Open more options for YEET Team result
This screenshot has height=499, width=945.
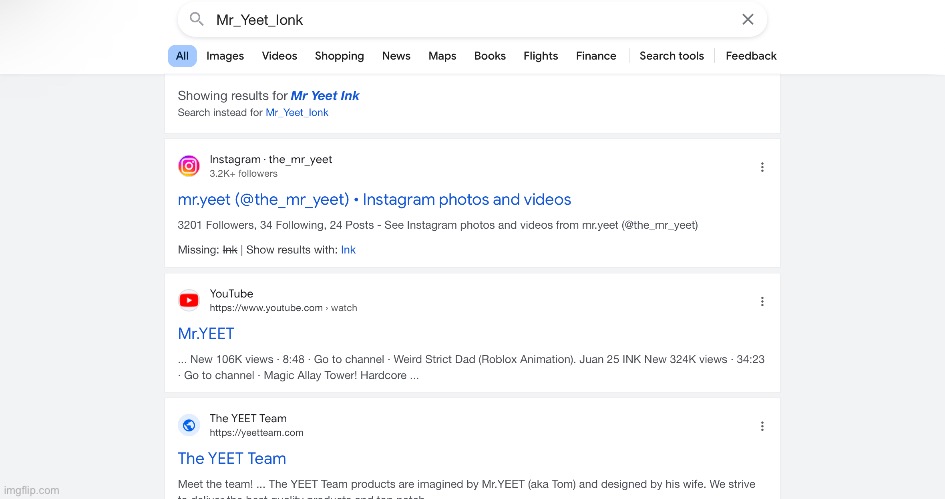pyautogui.click(x=762, y=426)
